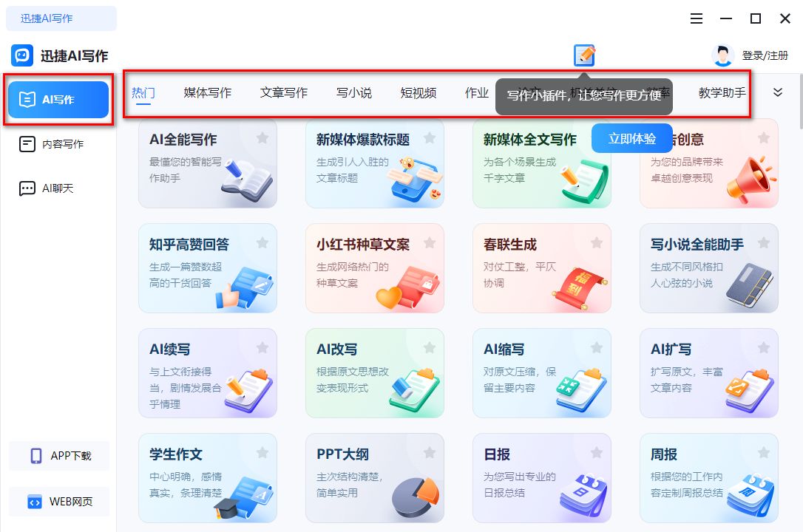Image resolution: width=803 pixels, height=532 pixels.
Task: Toggle star on 知乎高赞回答 card
Action: point(262,242)
